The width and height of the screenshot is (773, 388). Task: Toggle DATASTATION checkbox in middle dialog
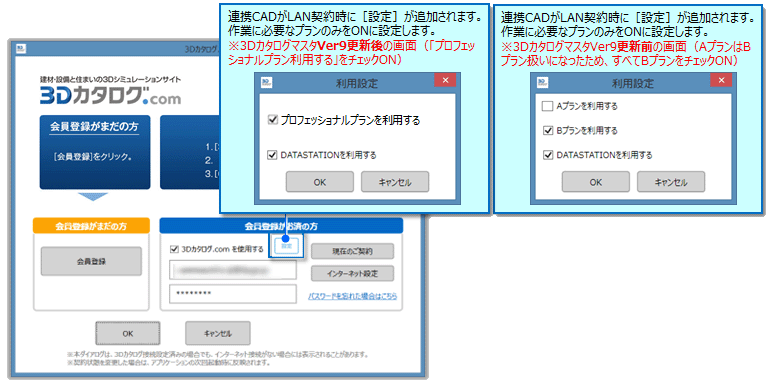(x=272, y=155)
